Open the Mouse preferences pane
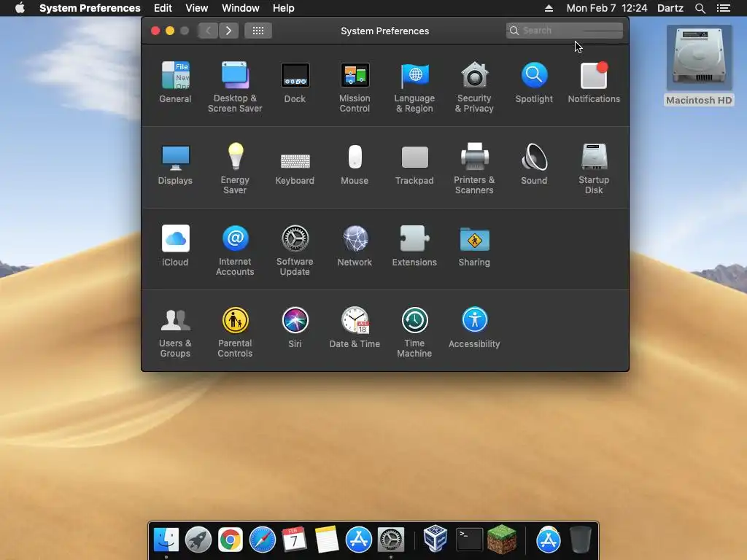 tap(355, 164)
